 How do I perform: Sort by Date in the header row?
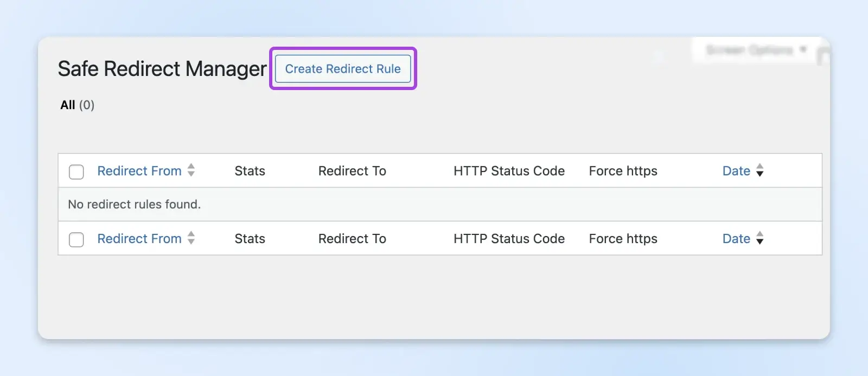736,171
